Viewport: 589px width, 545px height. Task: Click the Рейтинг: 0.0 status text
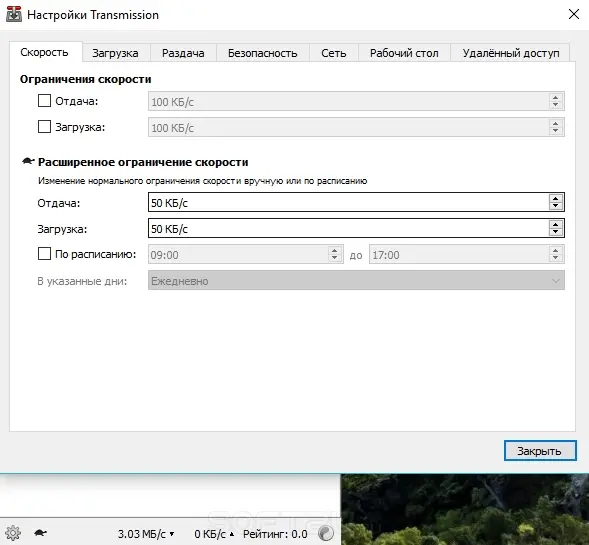(x=275, y=534)
